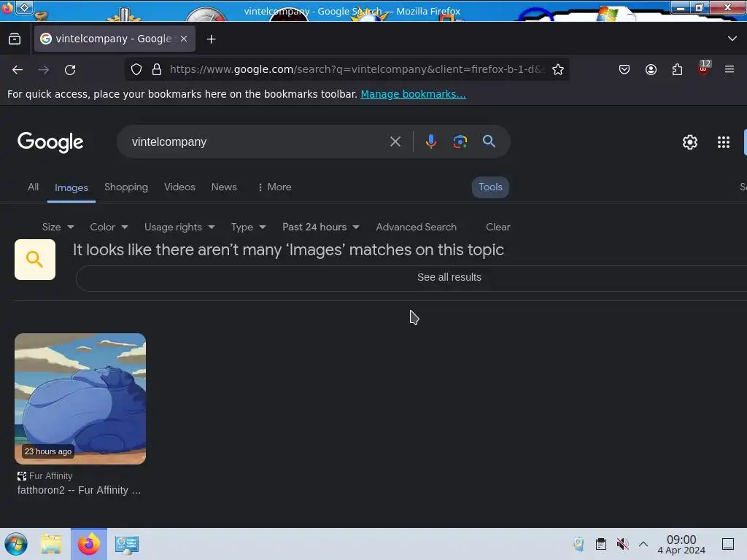Open the Color filter dropdown

(109, 227)
